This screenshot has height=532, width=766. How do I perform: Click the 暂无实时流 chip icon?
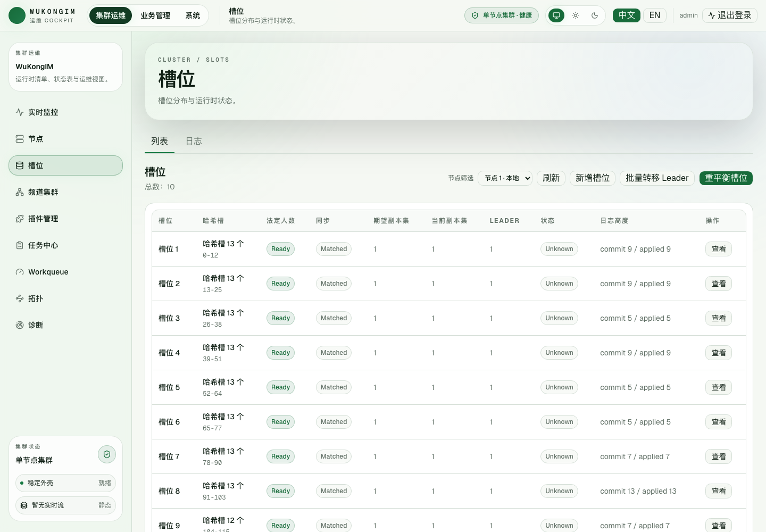[x=24, y=505]
